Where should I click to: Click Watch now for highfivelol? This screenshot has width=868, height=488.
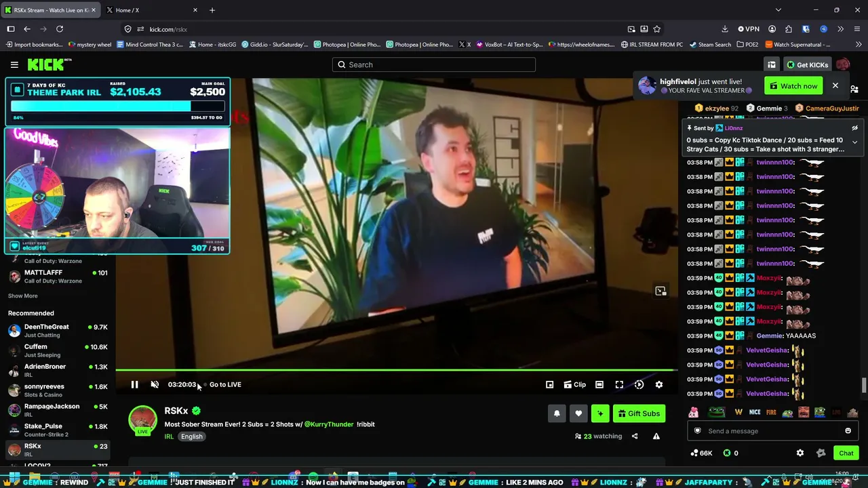(x=793, y=86)
